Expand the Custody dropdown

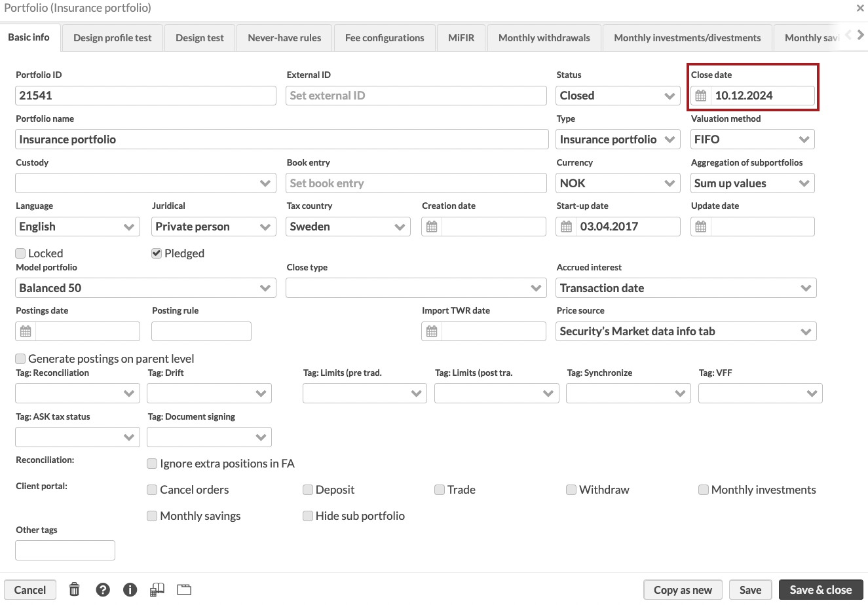point(145,183)
